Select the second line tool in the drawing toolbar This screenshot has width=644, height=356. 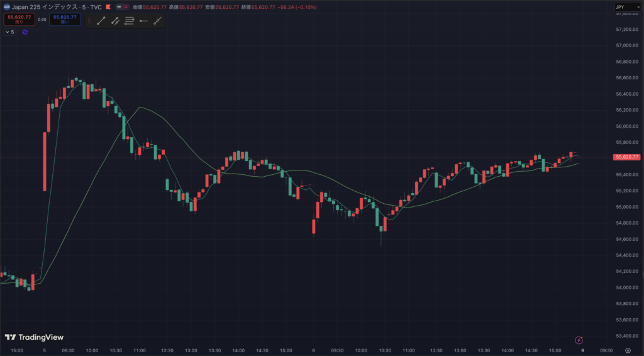(115, 21)
